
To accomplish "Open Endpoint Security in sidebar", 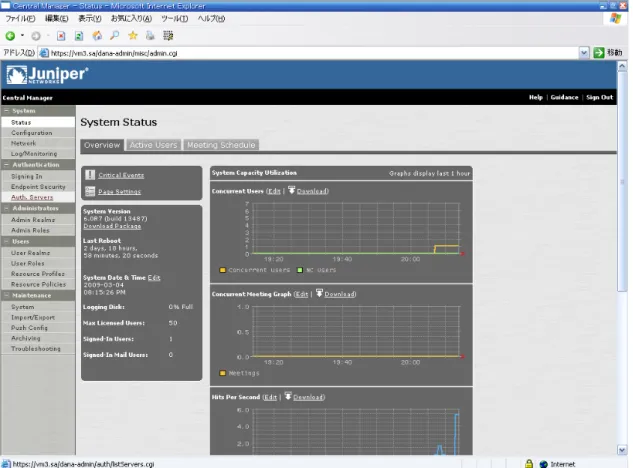I will pyautogui.click(x=38, y=187).
